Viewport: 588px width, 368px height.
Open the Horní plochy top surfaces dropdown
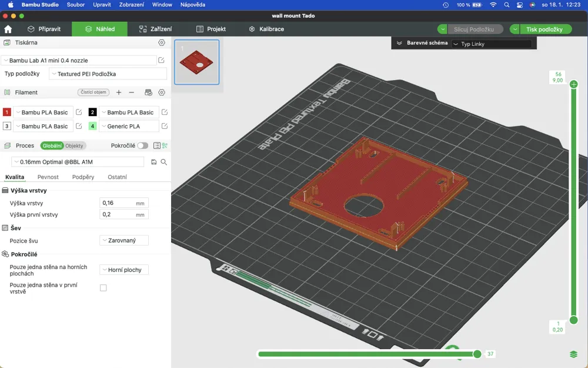click(123, 270)
